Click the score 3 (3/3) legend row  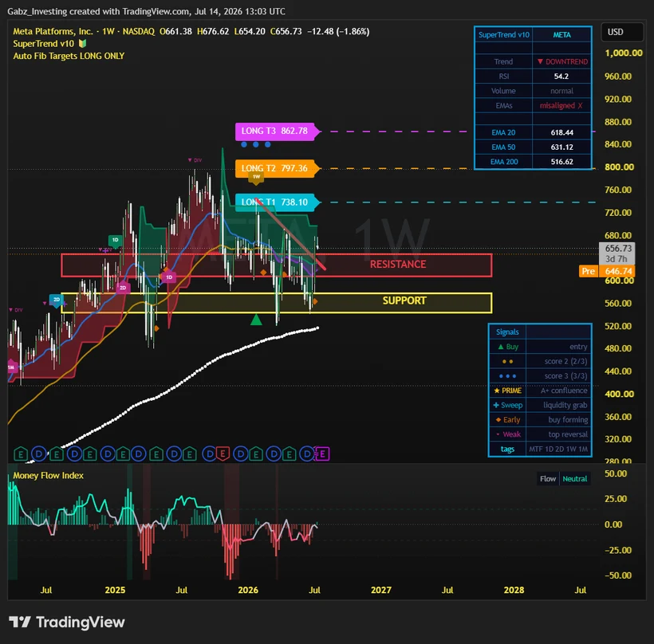pos(540,376)
